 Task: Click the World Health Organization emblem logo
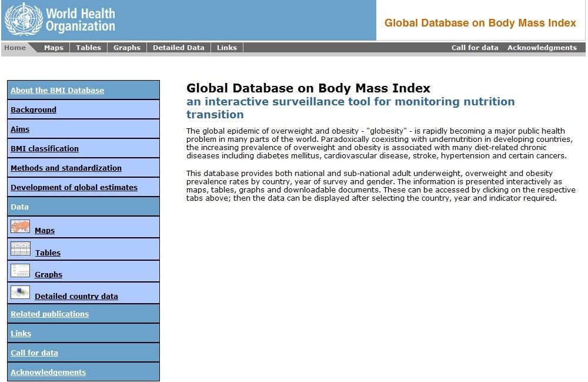point(24,19)
